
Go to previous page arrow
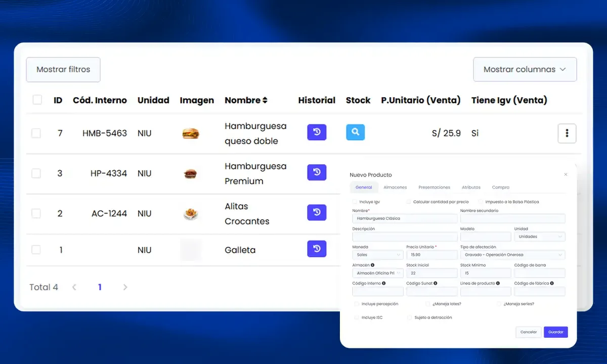pyautogui.click(x=74, y=287)
